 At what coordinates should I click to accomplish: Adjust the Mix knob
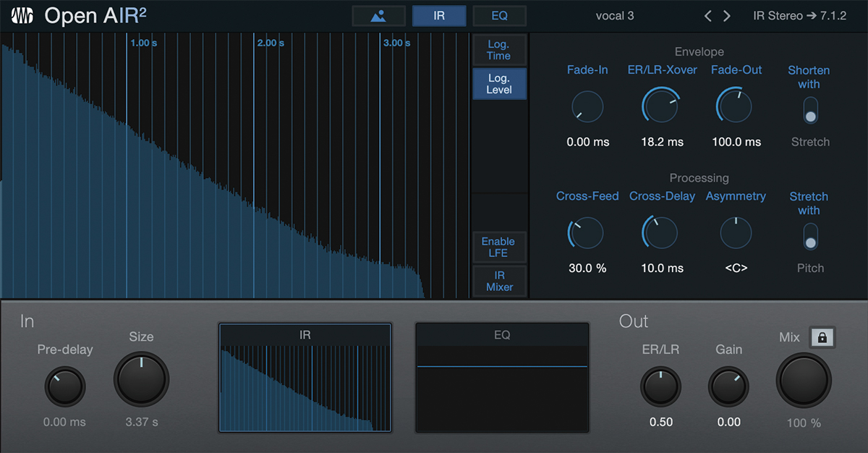(804, 380)
